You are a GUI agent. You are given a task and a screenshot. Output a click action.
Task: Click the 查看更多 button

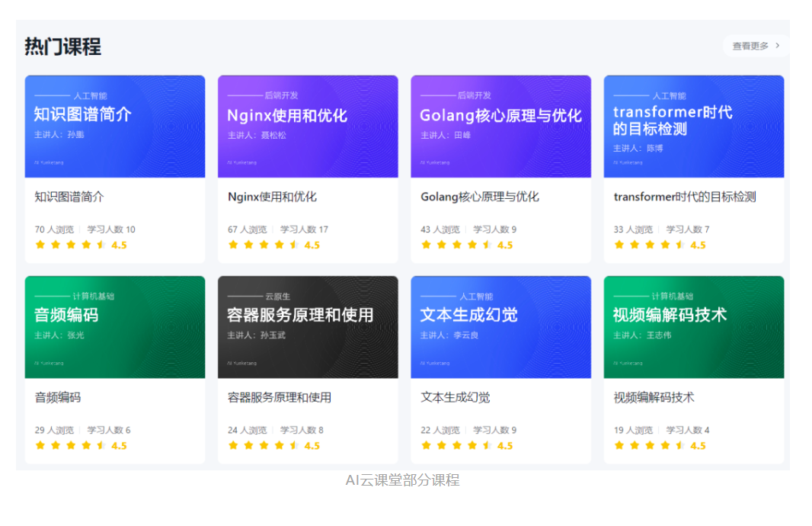tap(751, 46)
